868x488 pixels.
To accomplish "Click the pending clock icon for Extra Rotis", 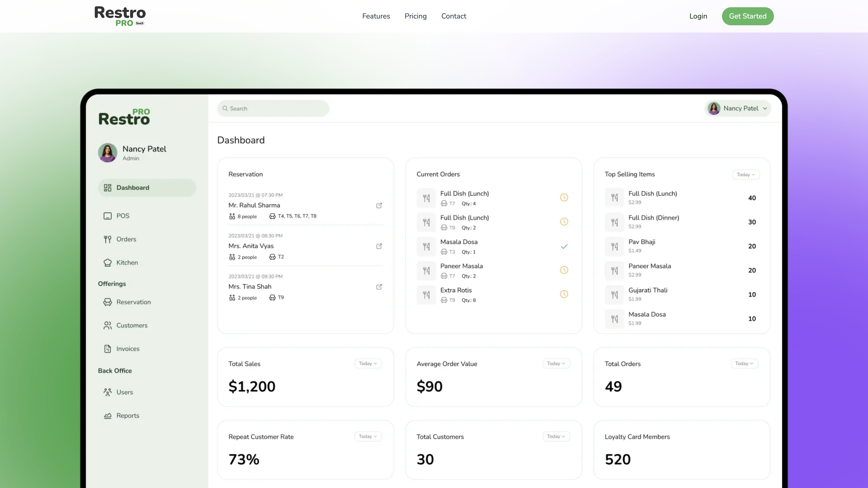I will tap(564, 294).
